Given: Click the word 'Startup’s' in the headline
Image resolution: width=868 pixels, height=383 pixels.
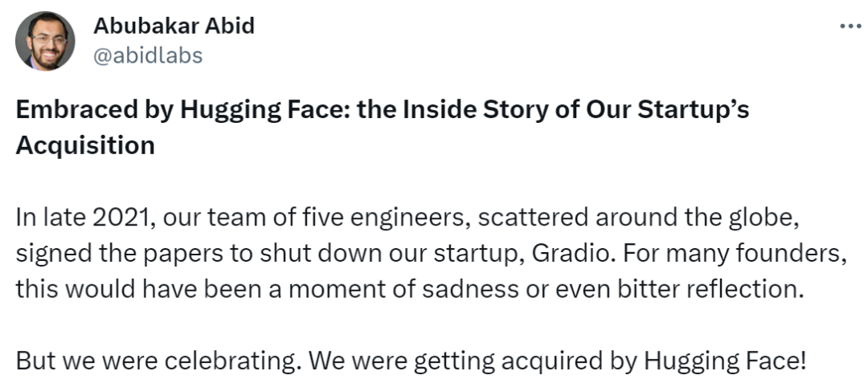Looking at the screenshot, I should [694, 109].
